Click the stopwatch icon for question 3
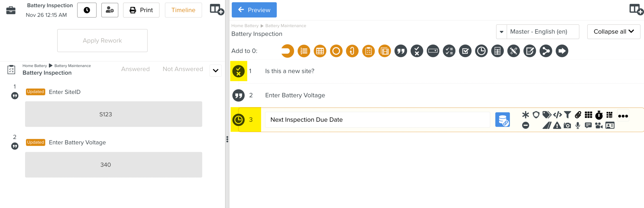 click(x=599, y=115)
